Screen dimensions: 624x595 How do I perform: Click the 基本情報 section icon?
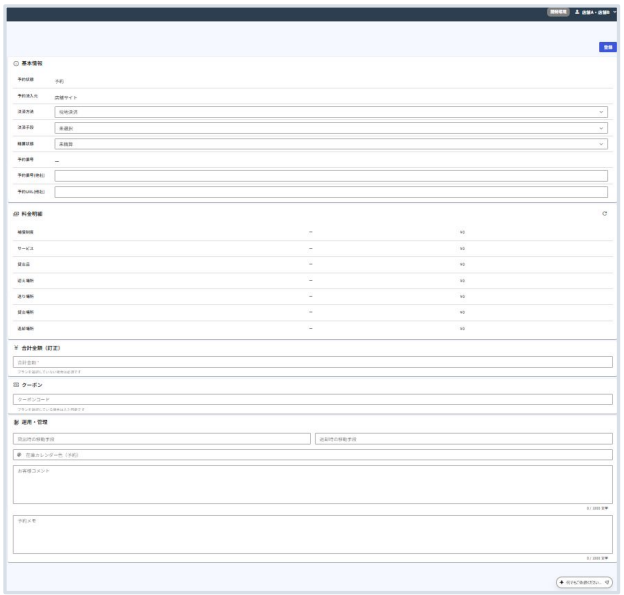click(16, 63)
